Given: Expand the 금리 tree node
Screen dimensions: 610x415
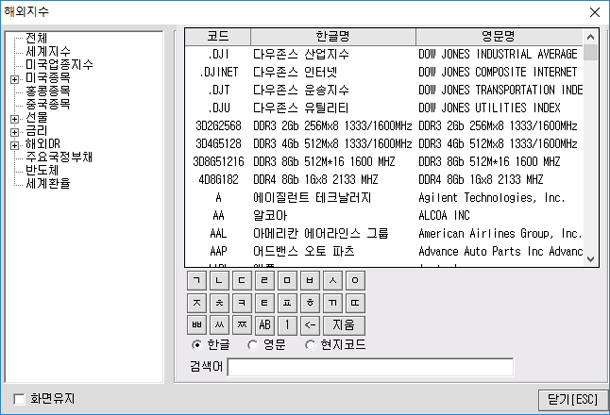Looking at the screenshot, I should point(14,132).
